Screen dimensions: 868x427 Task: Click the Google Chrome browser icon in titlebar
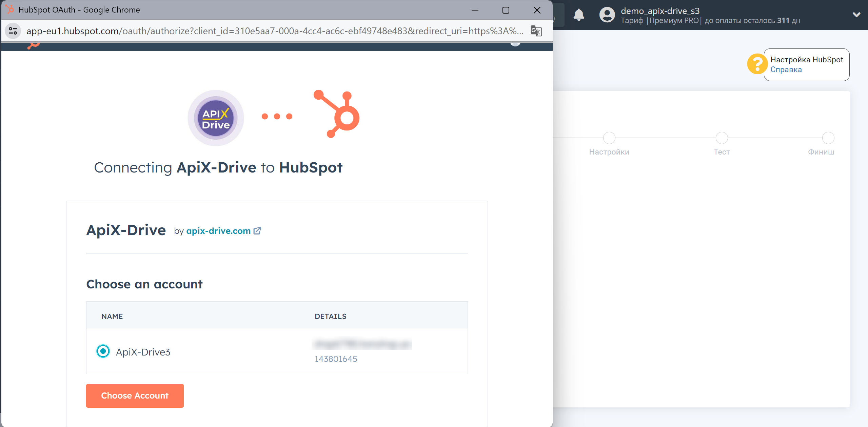pos(9,9)
